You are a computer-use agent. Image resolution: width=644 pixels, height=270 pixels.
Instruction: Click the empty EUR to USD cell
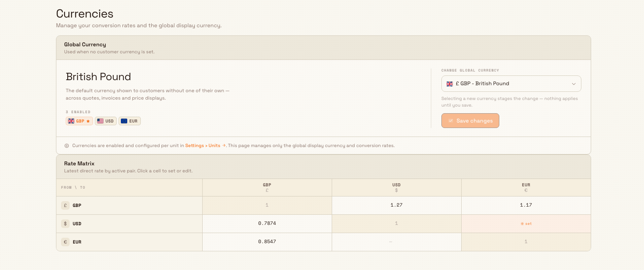point(397,242)
